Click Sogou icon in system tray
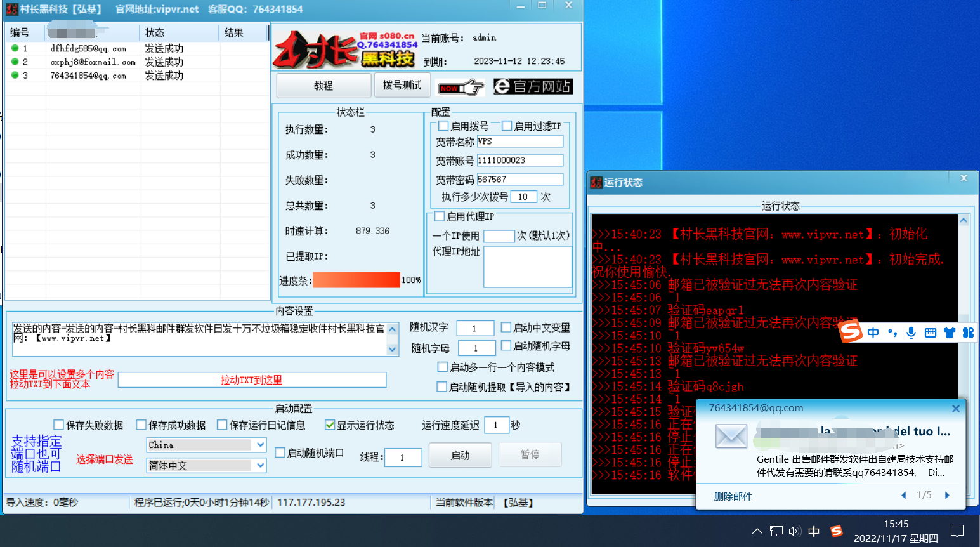This screenshot has height=547, width=980. pos(837,531)
